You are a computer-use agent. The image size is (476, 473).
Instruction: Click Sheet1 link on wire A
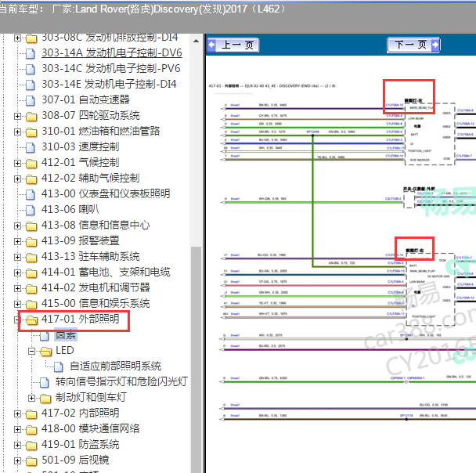tap(235, 105)
